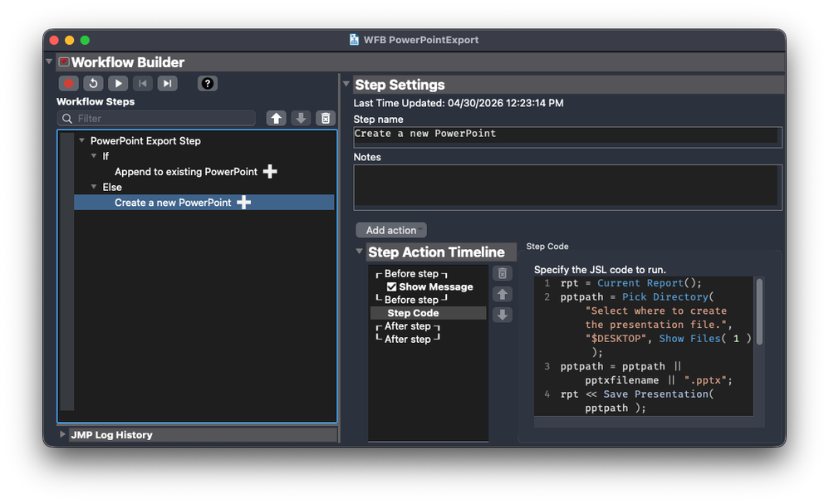Step forward one workflow step
829x504 pixels.
pos(167,84)
